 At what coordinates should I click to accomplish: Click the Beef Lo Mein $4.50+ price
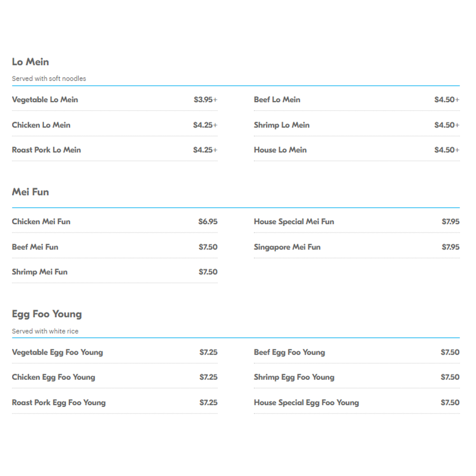point(447,100)
